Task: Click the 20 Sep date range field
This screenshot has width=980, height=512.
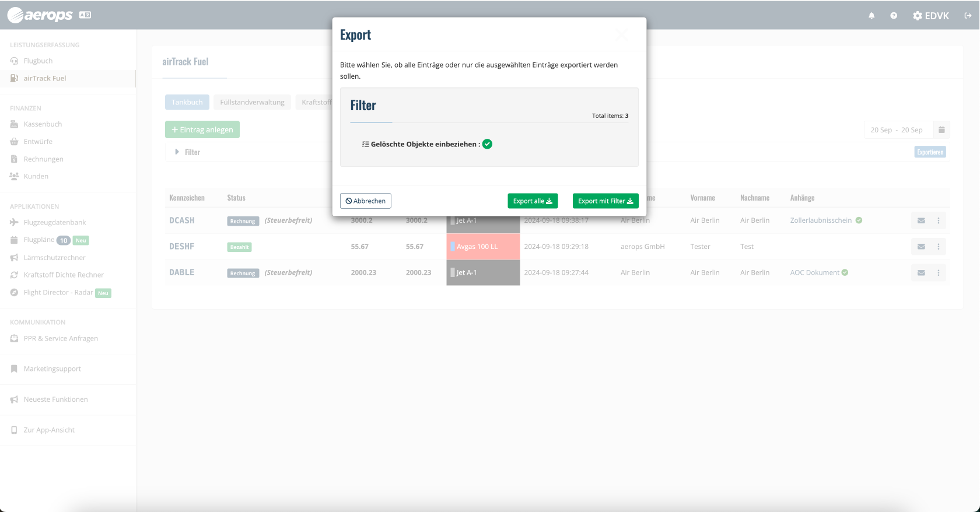Action: click(x=898, y=129)
